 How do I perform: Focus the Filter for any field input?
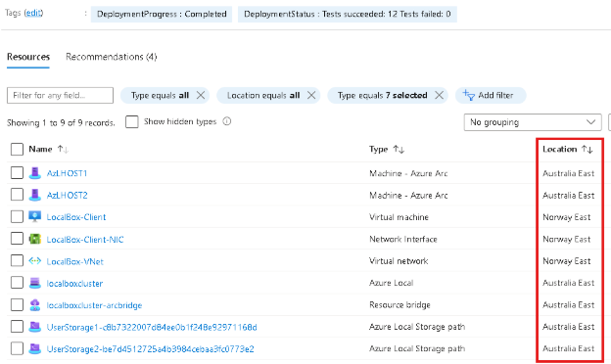click(x=60, y=95)
